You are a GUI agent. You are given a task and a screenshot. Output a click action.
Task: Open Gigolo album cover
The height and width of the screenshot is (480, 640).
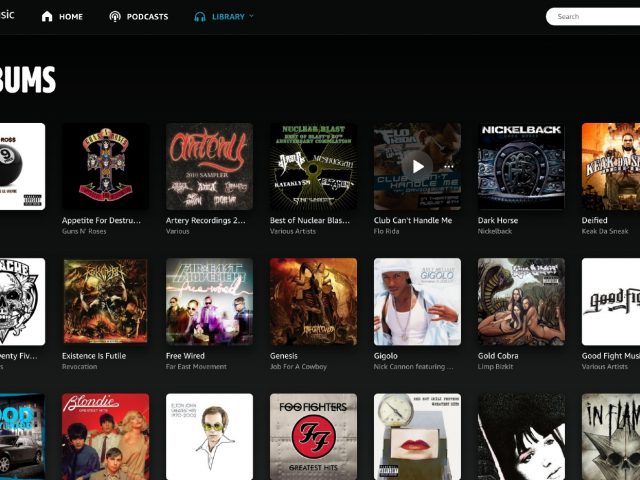pos(417,302)
